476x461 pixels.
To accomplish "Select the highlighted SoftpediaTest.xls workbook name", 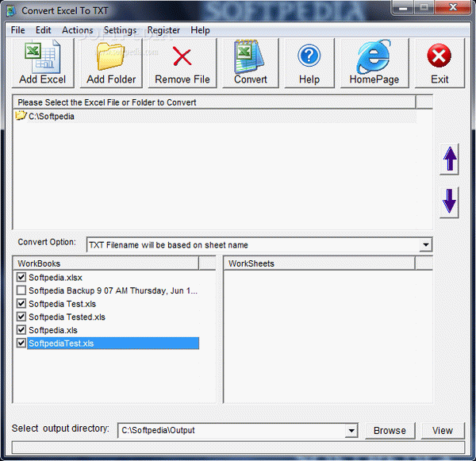I will (113, 344).
